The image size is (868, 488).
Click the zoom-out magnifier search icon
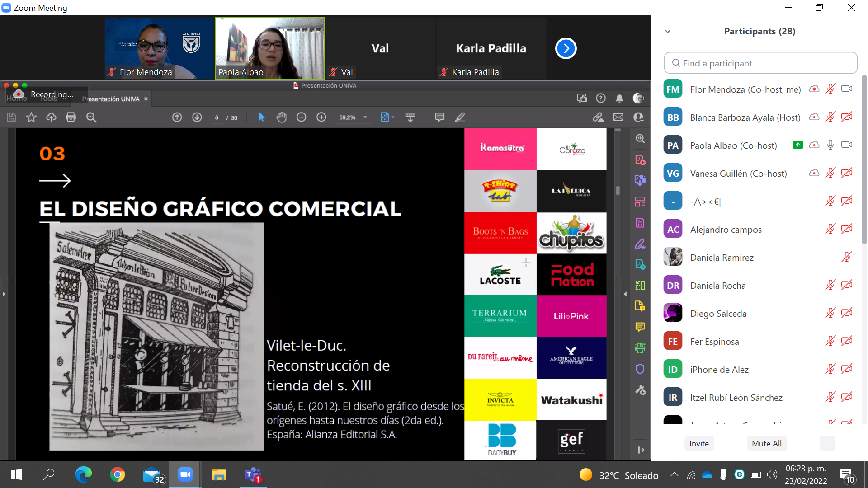click(x=91, y=117)
